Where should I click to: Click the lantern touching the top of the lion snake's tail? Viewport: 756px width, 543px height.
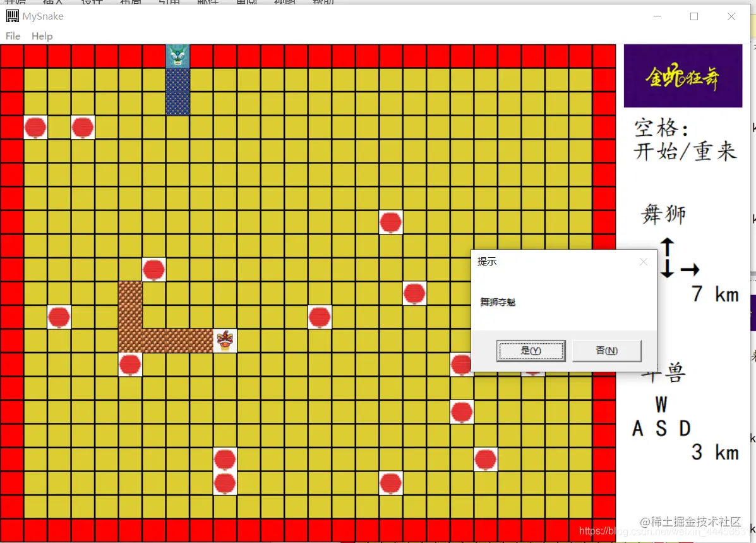(x=154, y=270)
